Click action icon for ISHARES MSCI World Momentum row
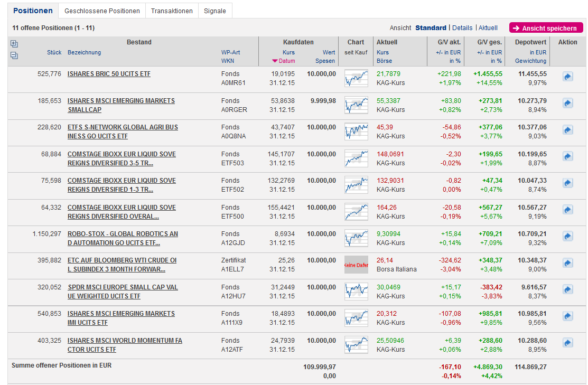This screenshot has width=588, height=385. [x=568, y=343]
